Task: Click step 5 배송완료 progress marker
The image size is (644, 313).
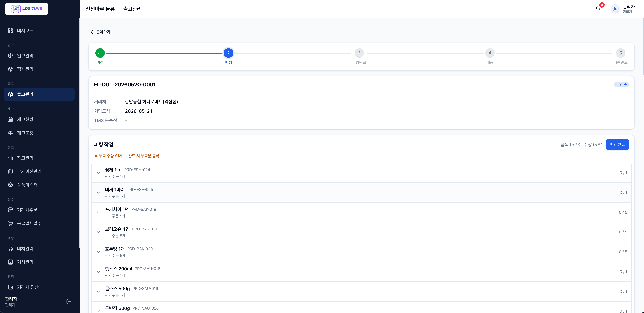Action: click(x=620, y=53)
